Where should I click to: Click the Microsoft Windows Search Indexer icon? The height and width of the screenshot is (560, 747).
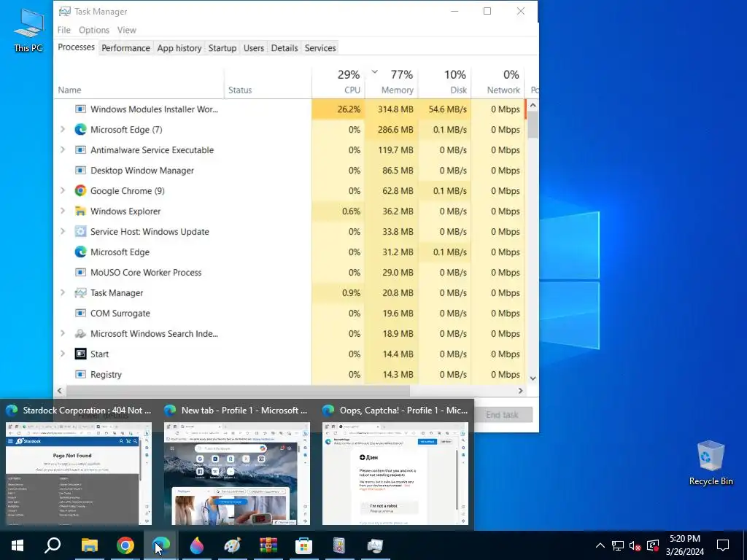click(x=80, y=334)
